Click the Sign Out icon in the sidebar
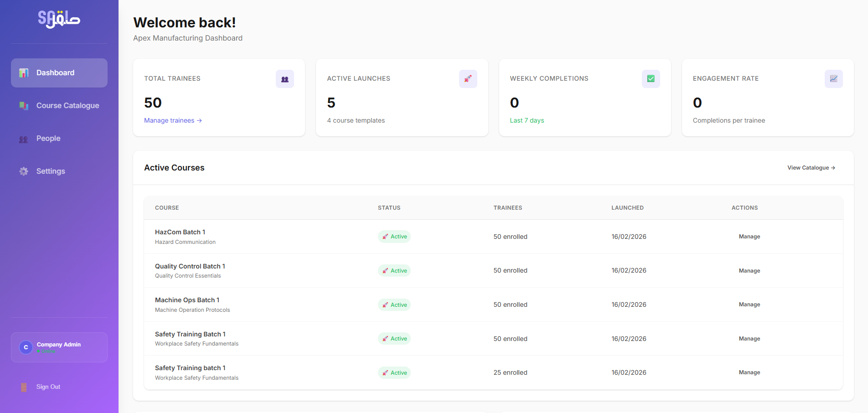868x413 pixels. tap(23, 387)
